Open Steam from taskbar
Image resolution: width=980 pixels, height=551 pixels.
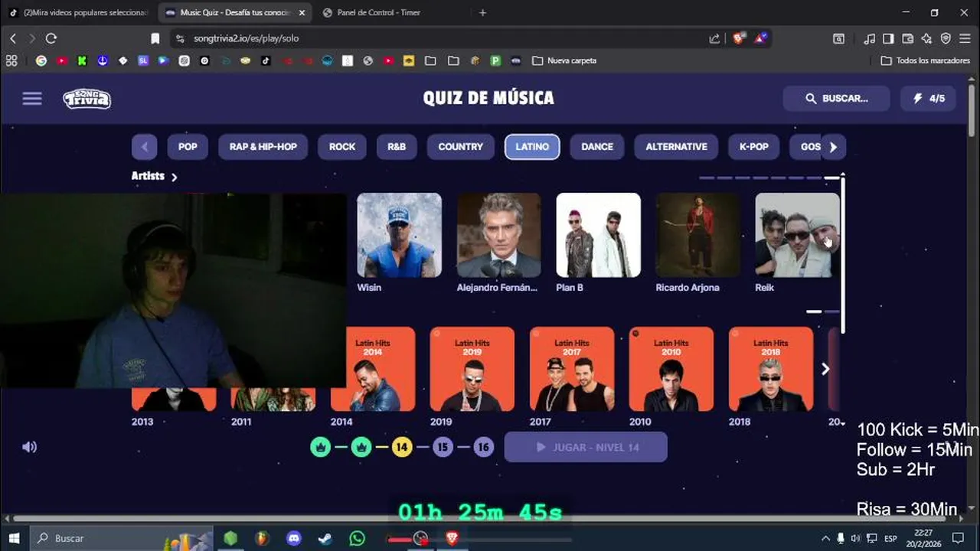click(325, 538)
